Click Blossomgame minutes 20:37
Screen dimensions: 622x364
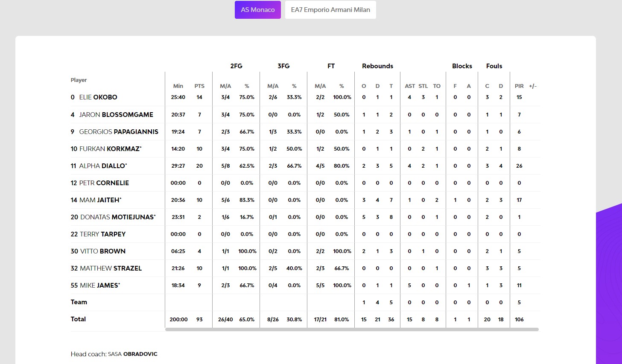point(178,114)
